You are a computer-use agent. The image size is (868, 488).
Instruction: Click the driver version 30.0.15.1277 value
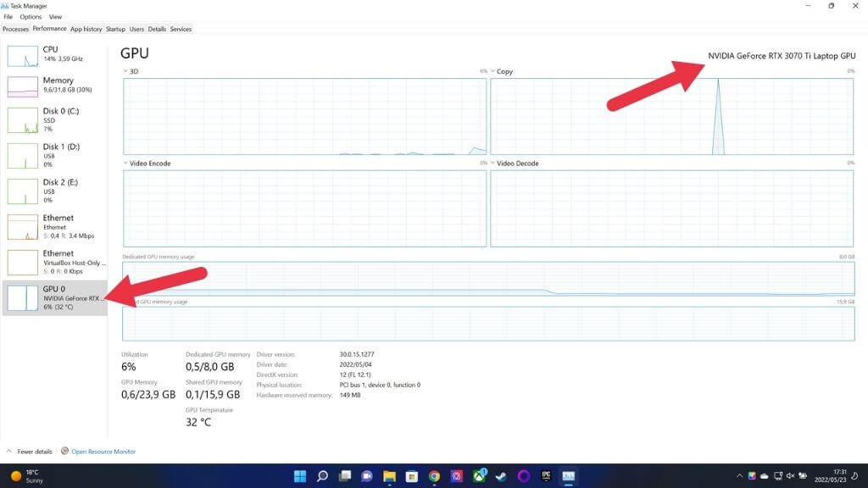(x=357, y=354)
